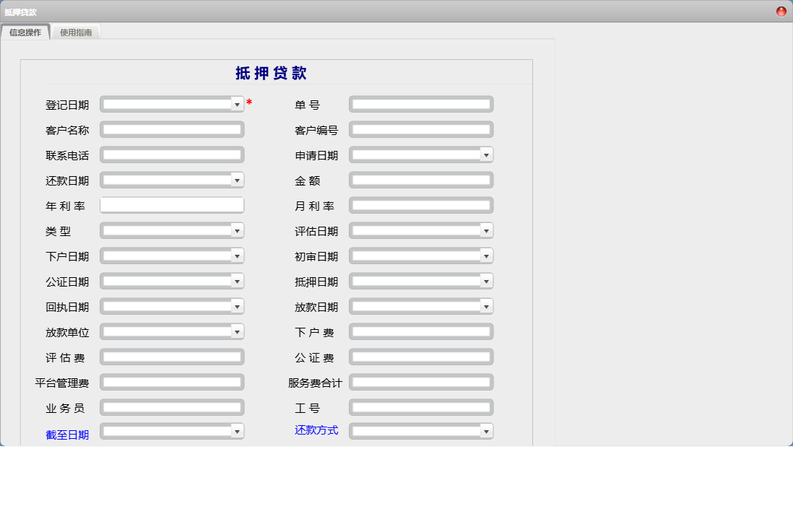This screenshot has width=793, height=532.
Task: Open the 放款单位 dropdown arrow
Action: coord(237,332)
